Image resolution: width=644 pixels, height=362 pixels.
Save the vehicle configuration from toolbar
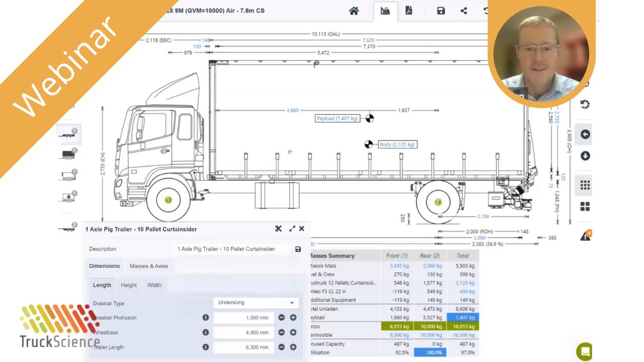tap(441, 11)
